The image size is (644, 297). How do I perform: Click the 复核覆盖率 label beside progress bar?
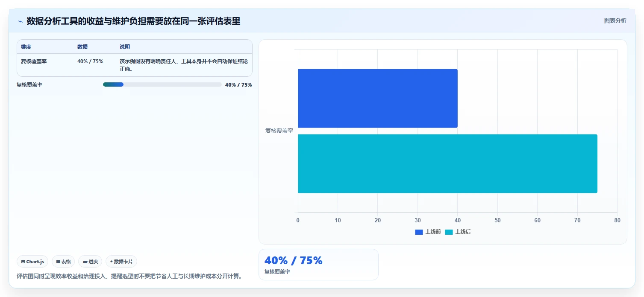click(29, 85)
